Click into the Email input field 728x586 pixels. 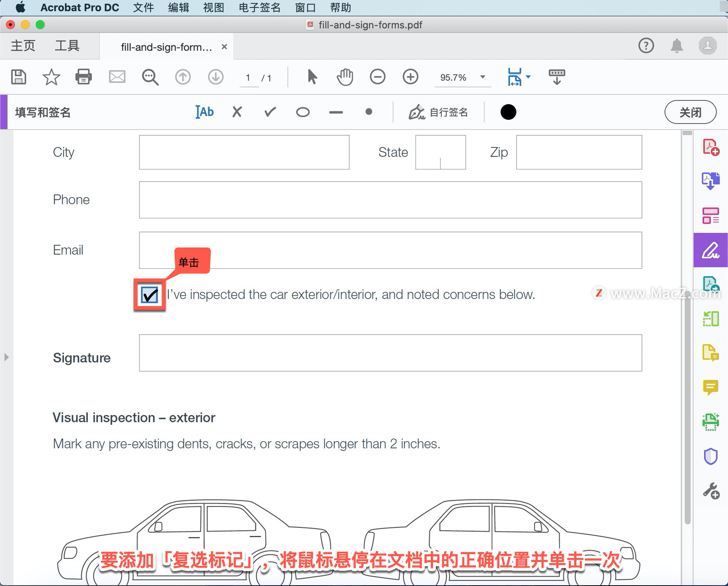click(391, 250)
